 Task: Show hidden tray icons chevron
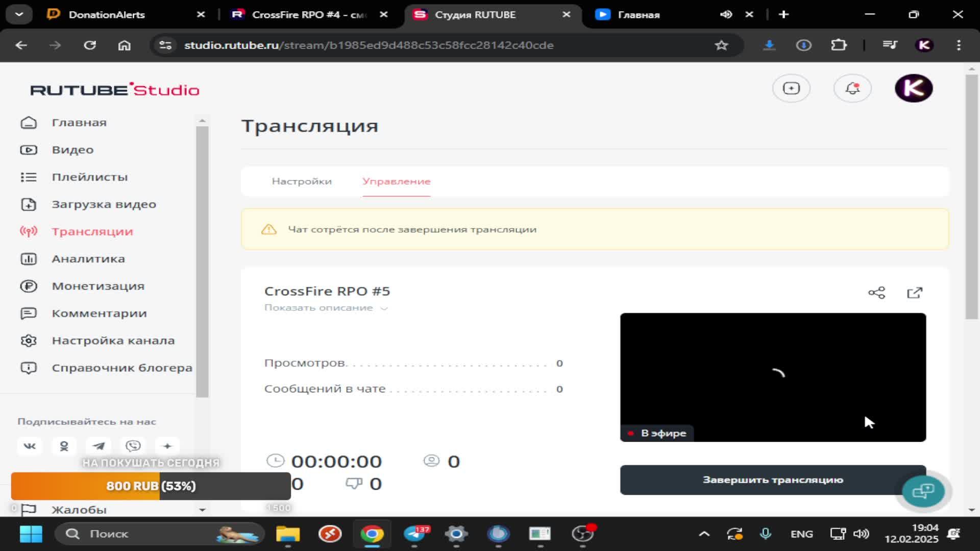tap(704, 534)
